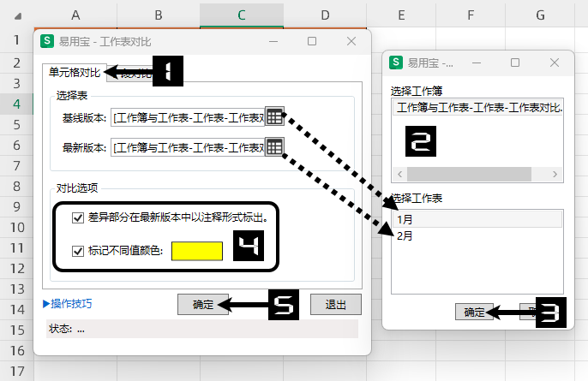
Task: Open 操作技巧 link
Action: tap(68, 303)
